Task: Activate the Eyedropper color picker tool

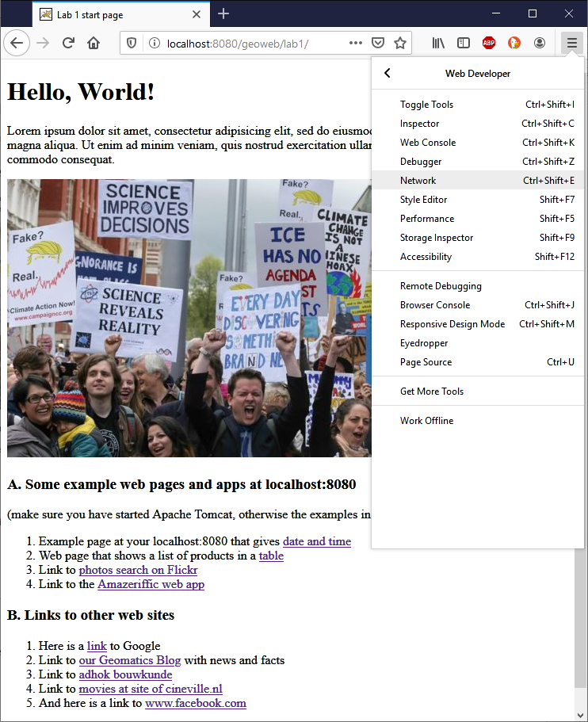Action: 424,343
